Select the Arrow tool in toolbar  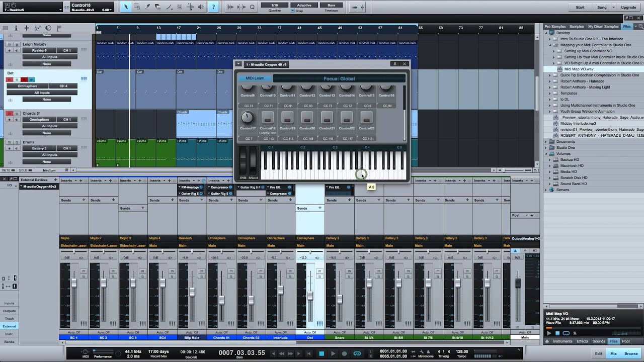click(x=126, y=7)
